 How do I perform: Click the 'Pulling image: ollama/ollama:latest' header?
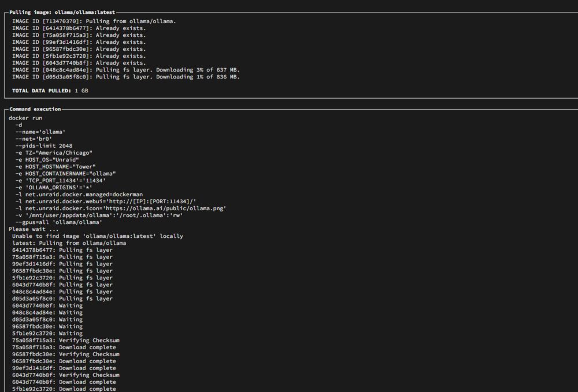(x=62, y=12)
